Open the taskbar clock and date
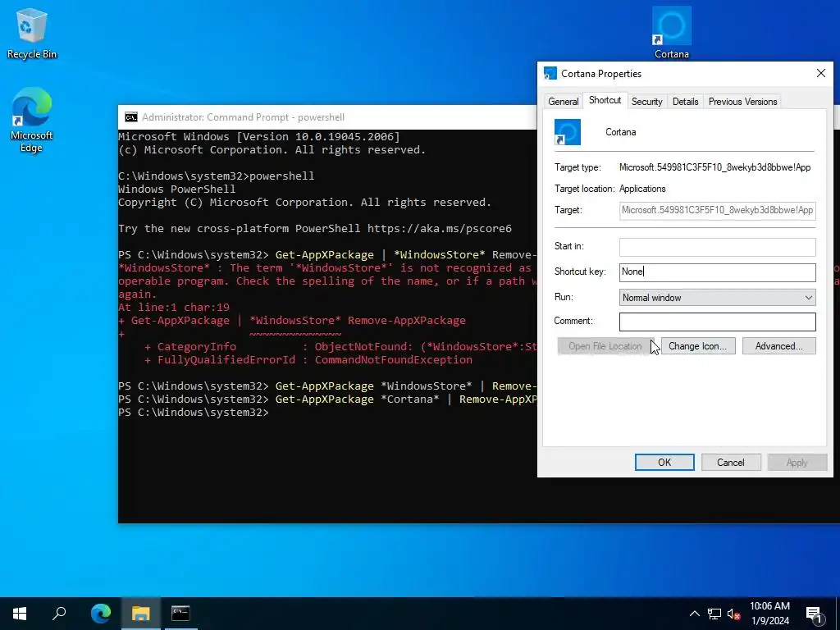Viewport: 840px width, 630px height. (x=769, y=614)
